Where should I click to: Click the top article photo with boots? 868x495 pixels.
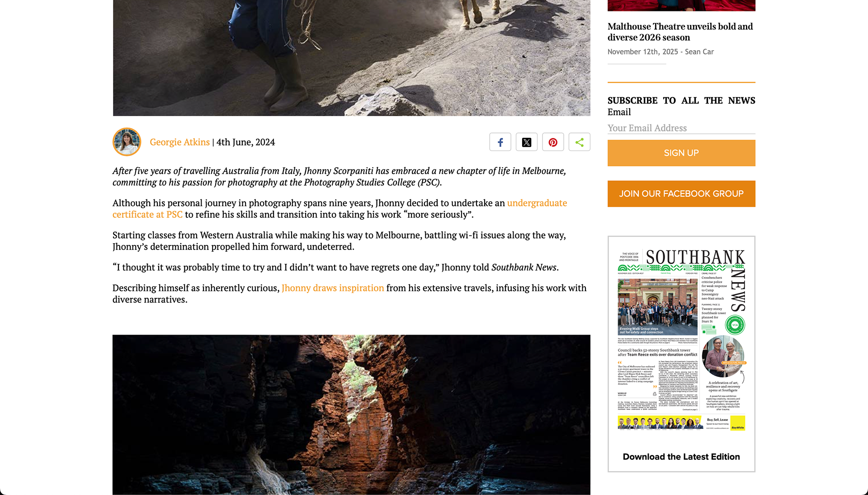351,58
